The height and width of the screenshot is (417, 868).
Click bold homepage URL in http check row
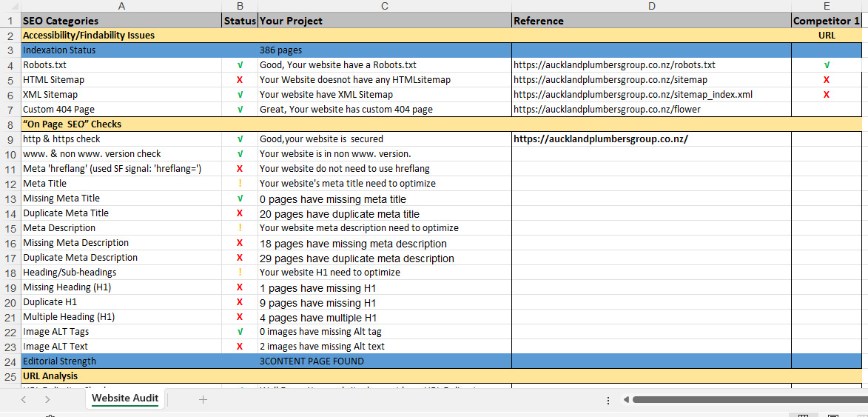[600, 139]
